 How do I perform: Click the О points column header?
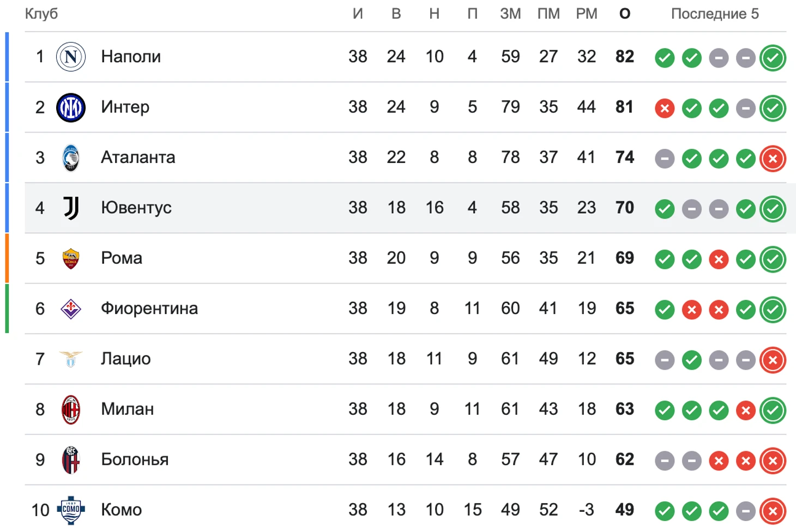[x=625, y=14]
